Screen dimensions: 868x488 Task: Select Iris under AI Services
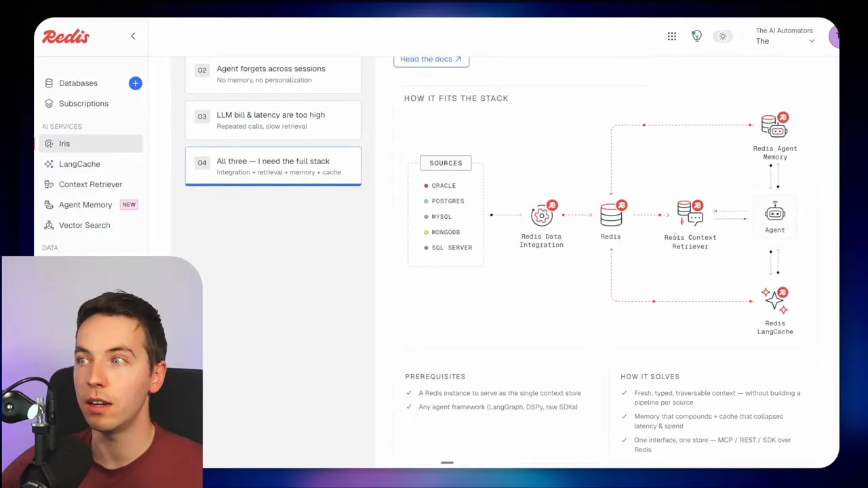91,144
